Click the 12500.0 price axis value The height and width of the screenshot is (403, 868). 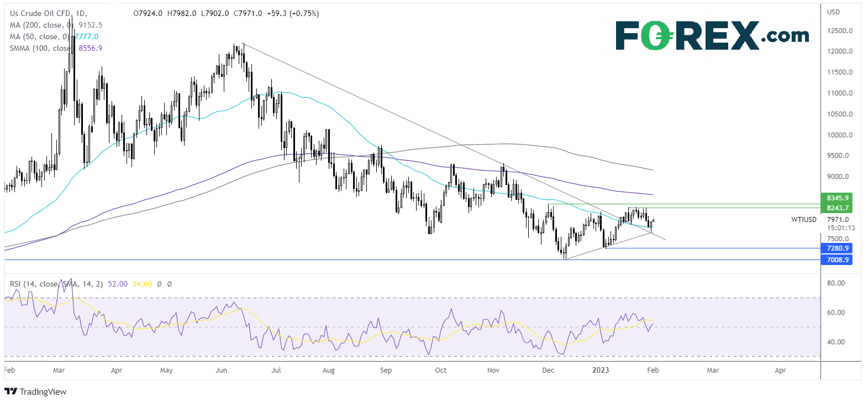pyautogui.click(x=840, y=30)
